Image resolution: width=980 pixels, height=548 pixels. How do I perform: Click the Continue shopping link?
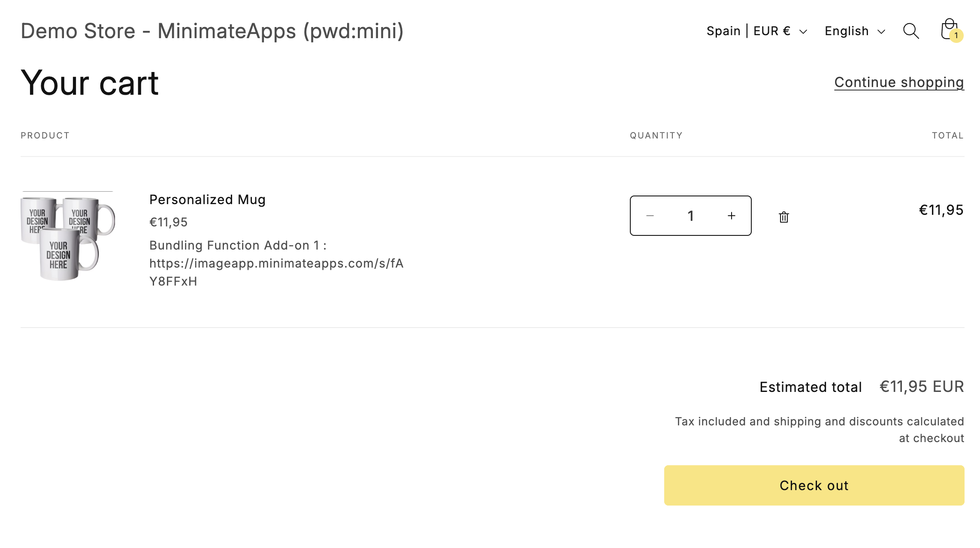(899, 82)
